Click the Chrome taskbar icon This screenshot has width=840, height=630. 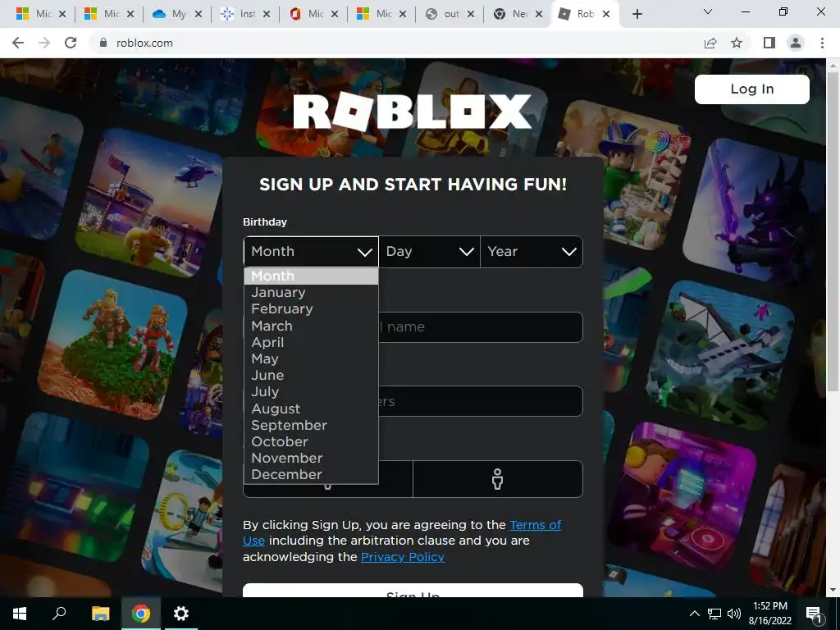141,614
